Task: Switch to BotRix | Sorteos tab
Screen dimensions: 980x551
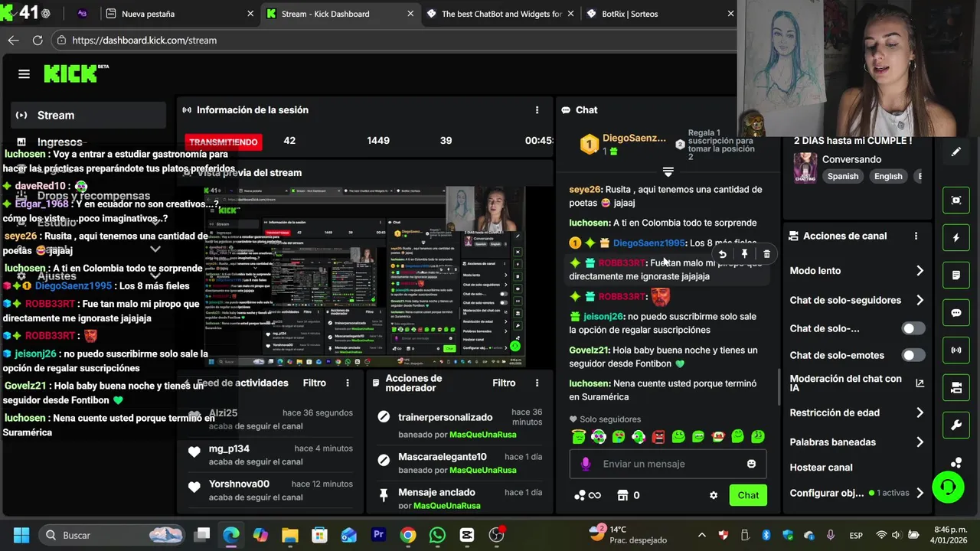Action: pos(660,14)
